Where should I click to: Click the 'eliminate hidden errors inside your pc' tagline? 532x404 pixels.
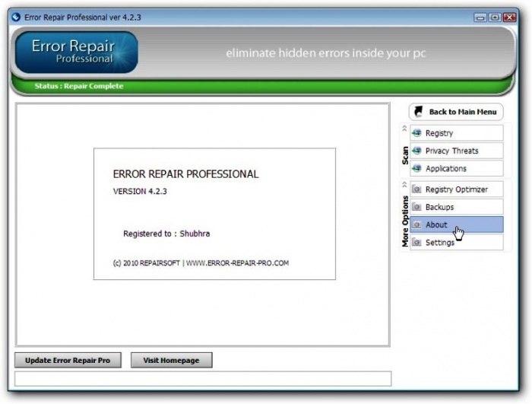click(x=326, y=53)
